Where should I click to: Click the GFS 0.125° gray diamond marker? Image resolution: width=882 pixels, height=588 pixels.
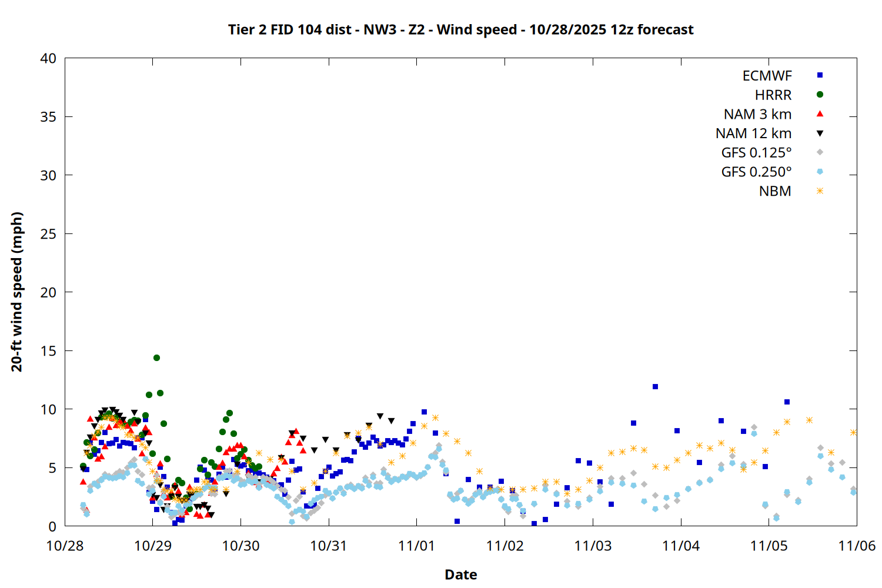pos(820,152)
